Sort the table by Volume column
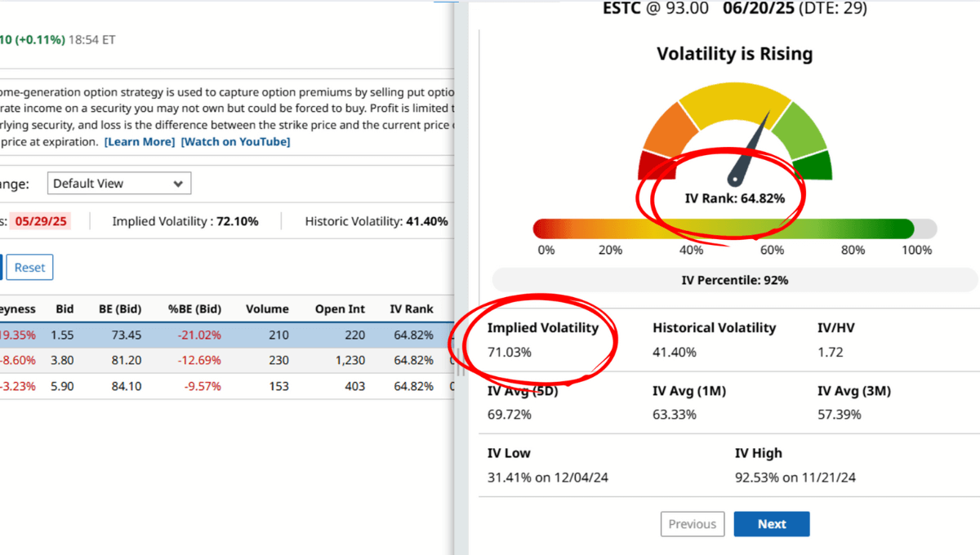The width and height of the screenshot is (980, 555). (267, 309)
